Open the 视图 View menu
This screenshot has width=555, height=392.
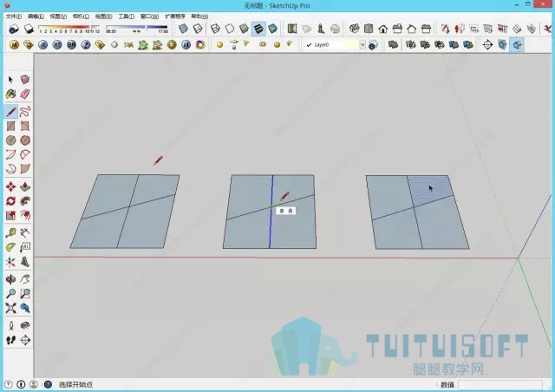[x=58, y=16]
